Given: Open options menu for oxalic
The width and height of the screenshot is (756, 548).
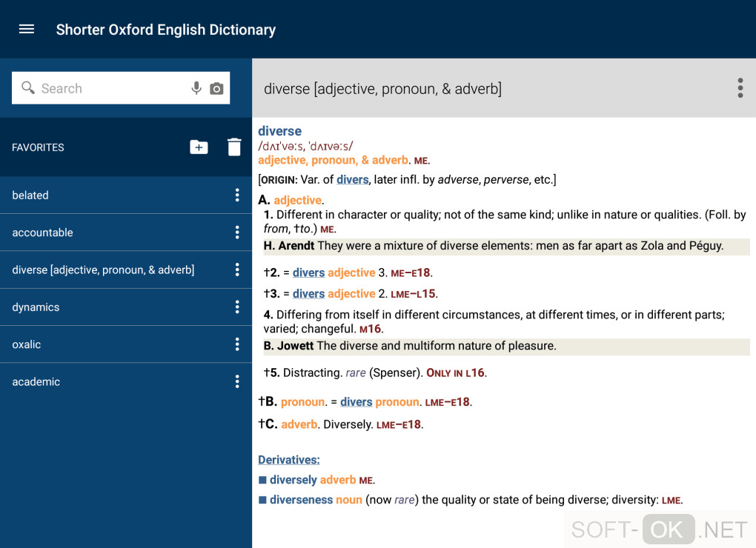Looking at the screenshot, I should point(237,344).
